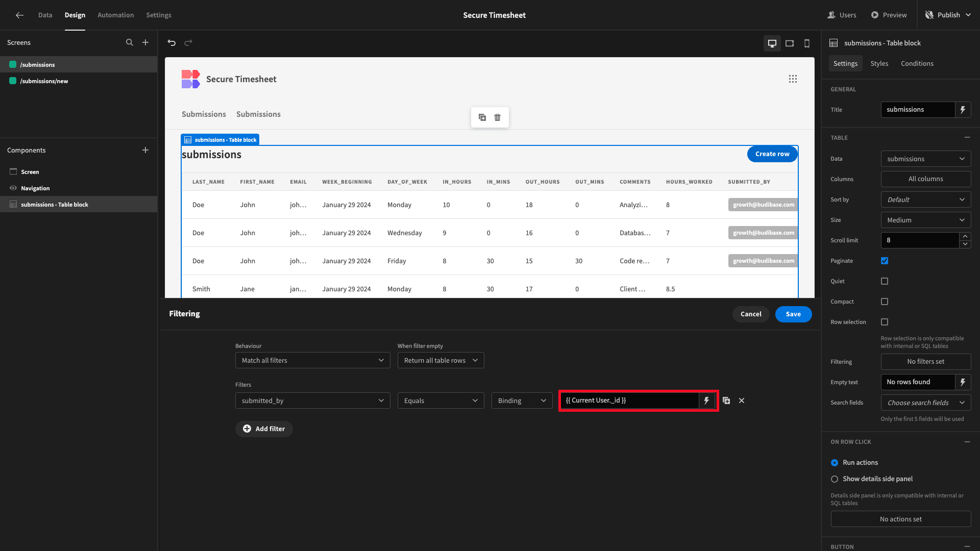Open the Size dropdown set to Medium

coord(926,220)
